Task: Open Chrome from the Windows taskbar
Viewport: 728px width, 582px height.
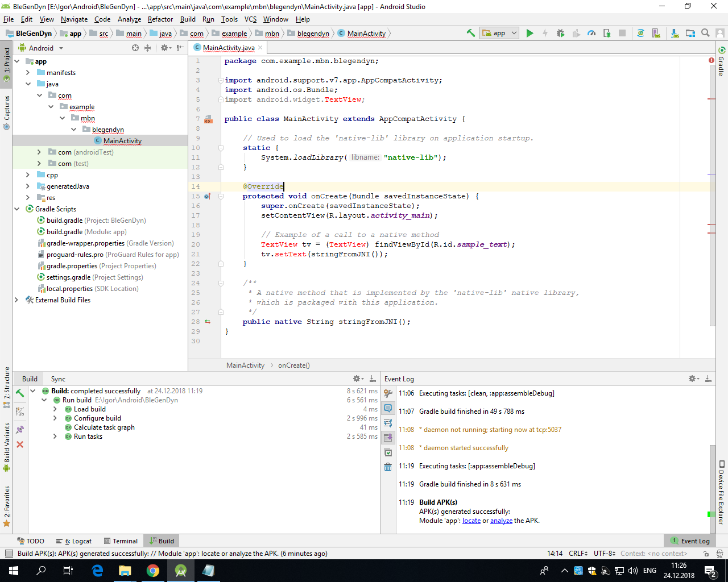Action: pos(153,571)
